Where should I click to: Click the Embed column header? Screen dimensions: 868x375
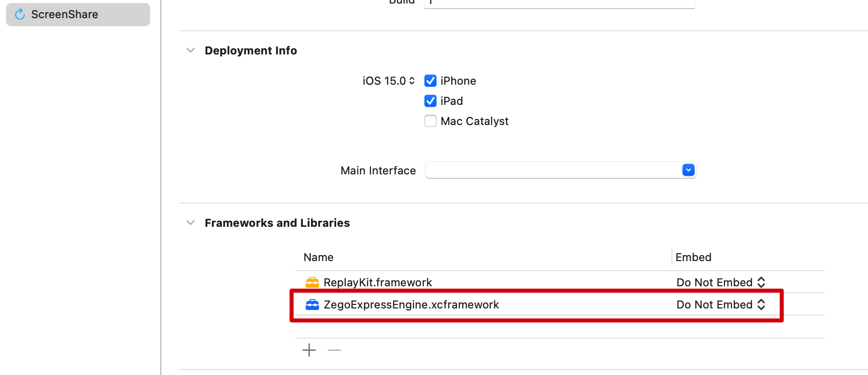(x=694, y=257)
